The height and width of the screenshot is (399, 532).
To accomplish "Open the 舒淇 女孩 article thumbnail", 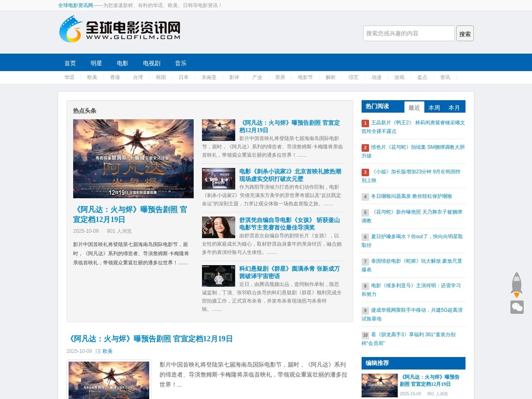I will tap(219, 227).
